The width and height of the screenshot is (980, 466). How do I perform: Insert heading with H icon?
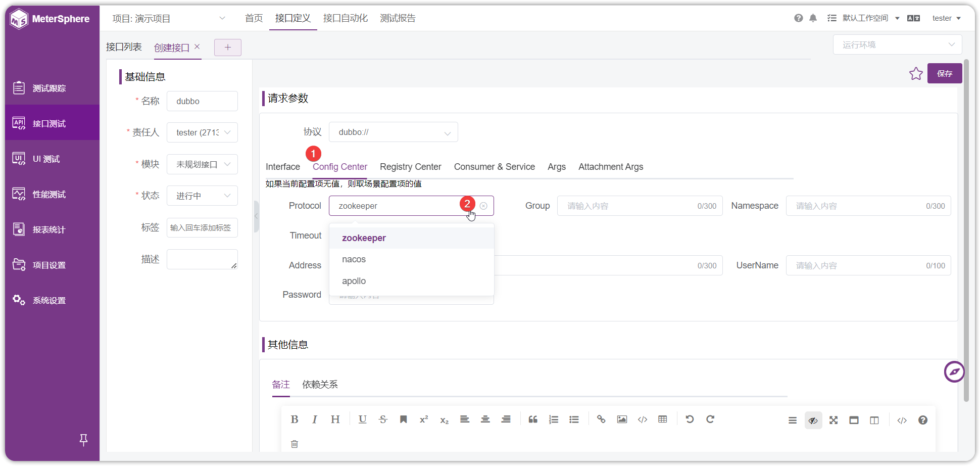pos(335,420)
